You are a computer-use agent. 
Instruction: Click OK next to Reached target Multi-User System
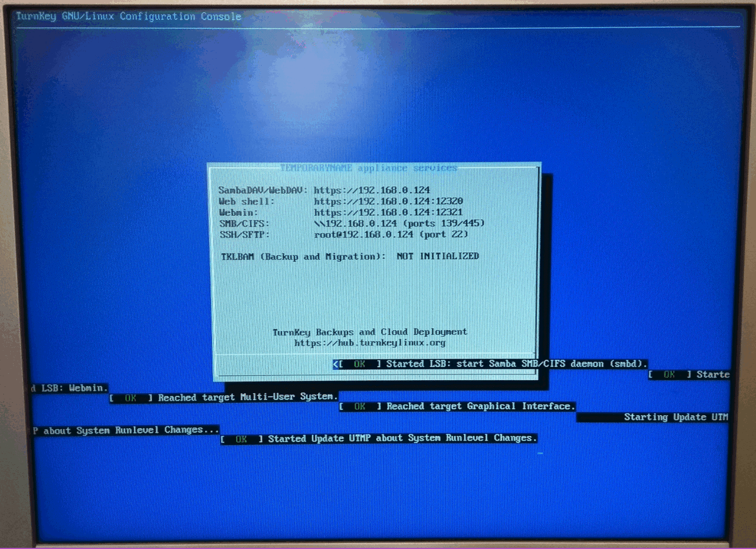[x=131, y=398]
